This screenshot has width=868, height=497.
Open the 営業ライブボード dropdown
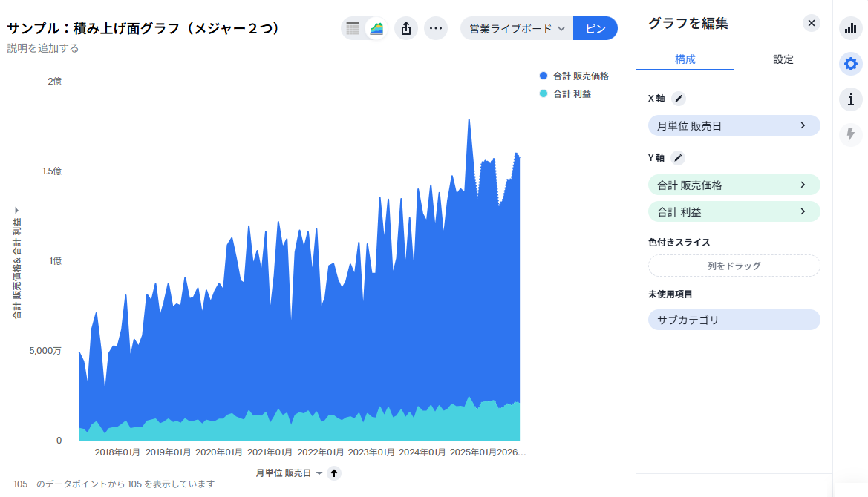[517, 29]
